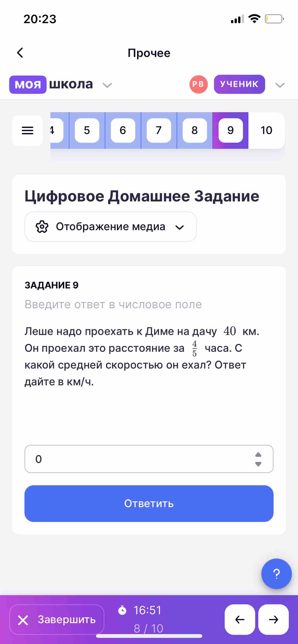Open the dropdown arrow beside Ученик
The width and height of the screenshot is (298, 644).
point(280,85)
